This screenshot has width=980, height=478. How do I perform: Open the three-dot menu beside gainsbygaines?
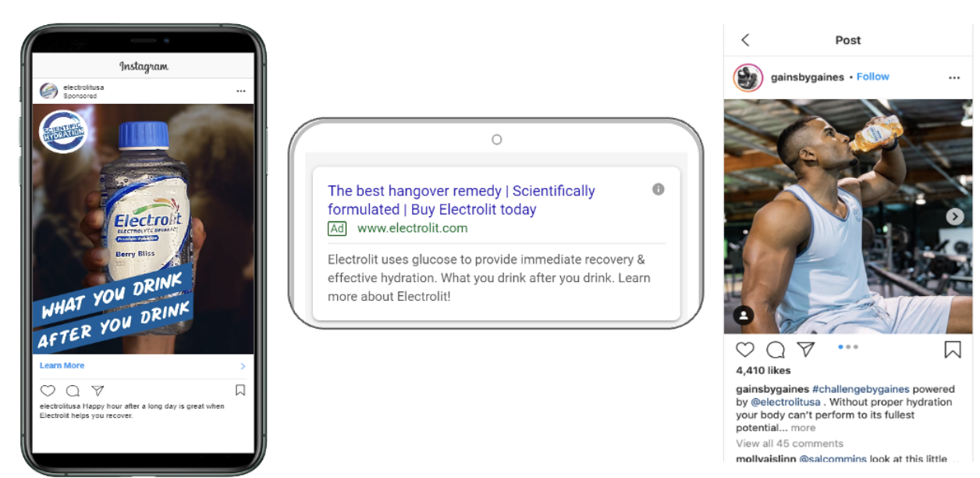click(954, 77)
